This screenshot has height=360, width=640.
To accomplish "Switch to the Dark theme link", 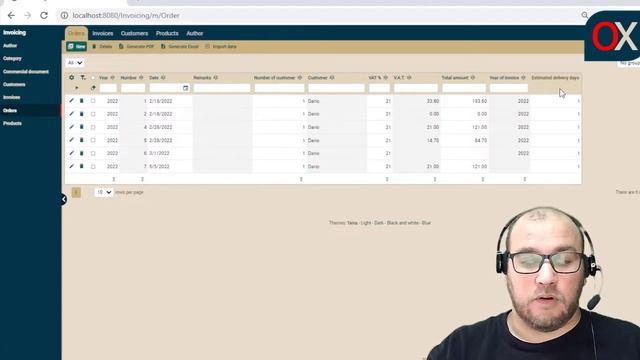I will point(379,223).
